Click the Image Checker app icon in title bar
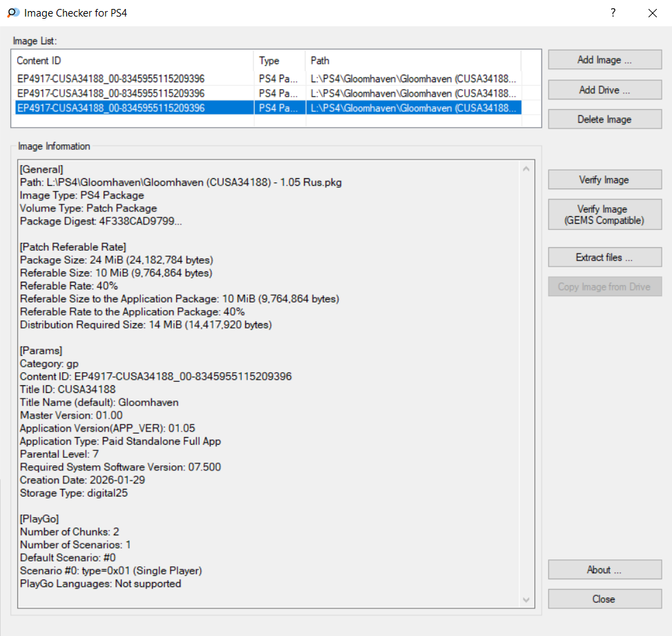 click(12, 12)
